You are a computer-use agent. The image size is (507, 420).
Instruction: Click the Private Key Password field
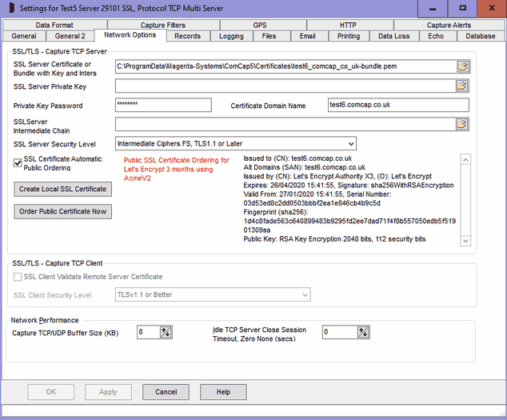tap(162, 106)
